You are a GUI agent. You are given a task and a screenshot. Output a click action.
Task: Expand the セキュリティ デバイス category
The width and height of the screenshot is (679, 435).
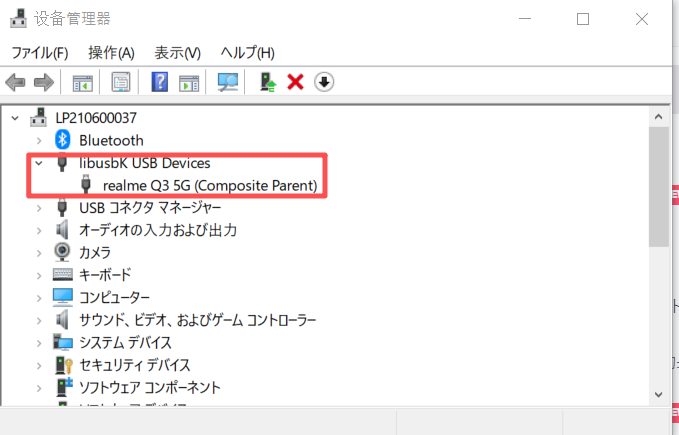tap(39, 366)
